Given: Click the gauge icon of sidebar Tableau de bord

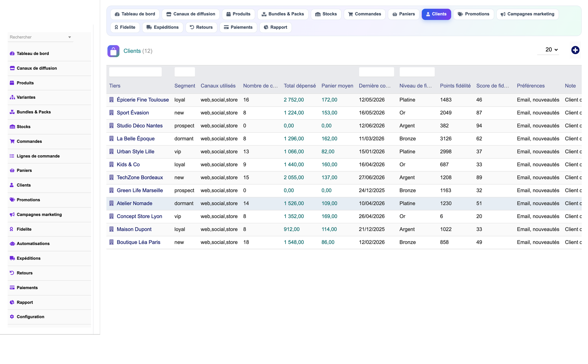Looking at the screenshot, I should tap(12, 53).
